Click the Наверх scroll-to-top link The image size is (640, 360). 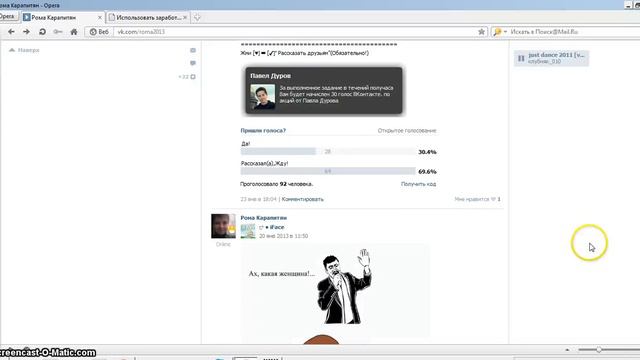point(24,50)
